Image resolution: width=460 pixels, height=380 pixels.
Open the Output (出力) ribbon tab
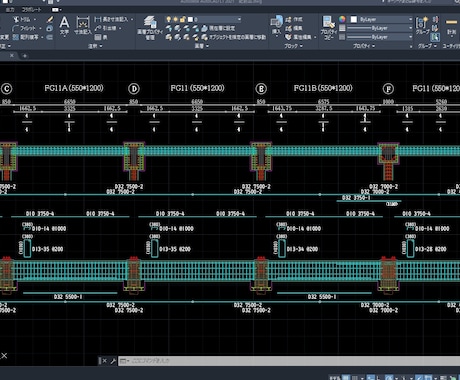click(x=9, y=10)
